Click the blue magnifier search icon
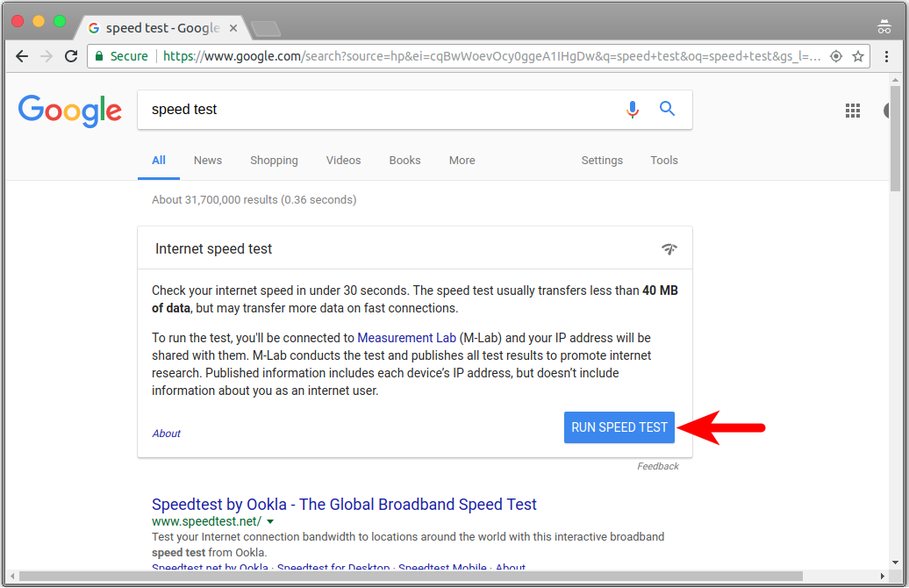Viewport: 909px width, 588px height. [668, 110]
